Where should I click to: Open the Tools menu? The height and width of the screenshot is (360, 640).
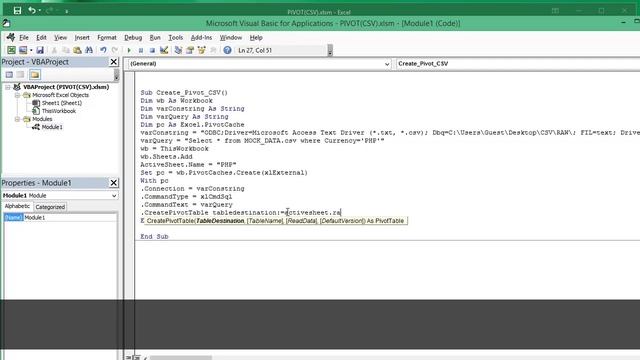click(176, 38)
